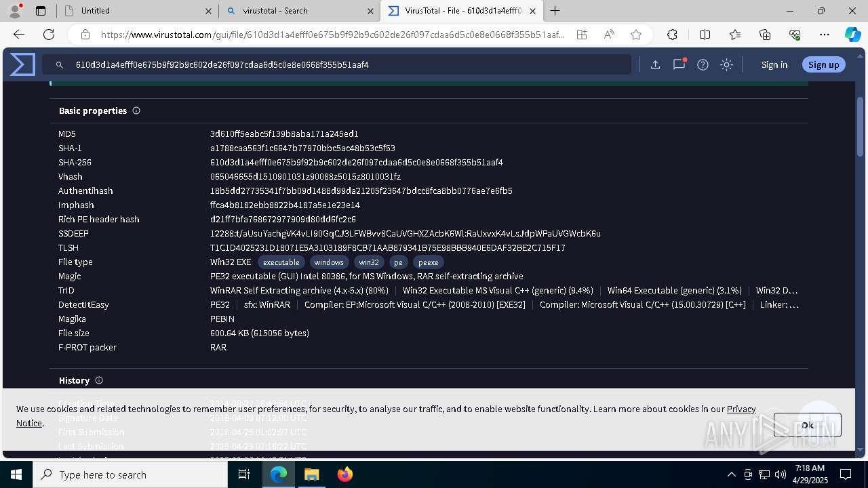The image size is (868, 488).
Task: Open the Privacy Notice link
Action: pyautogui.click(x=741, y=409)
